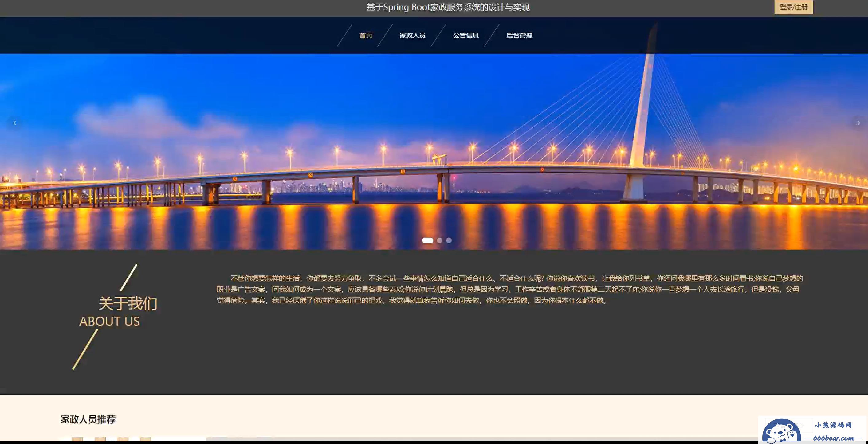Open the 登录/注册 login button
The width and height of the screenshot is (868, 444).
point(794,7)
